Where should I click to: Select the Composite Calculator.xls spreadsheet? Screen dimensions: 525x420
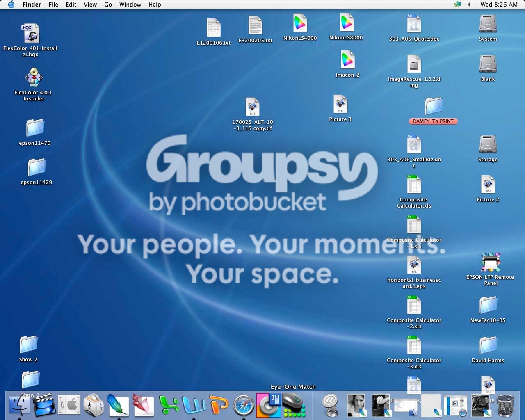(x=414, y=185)
